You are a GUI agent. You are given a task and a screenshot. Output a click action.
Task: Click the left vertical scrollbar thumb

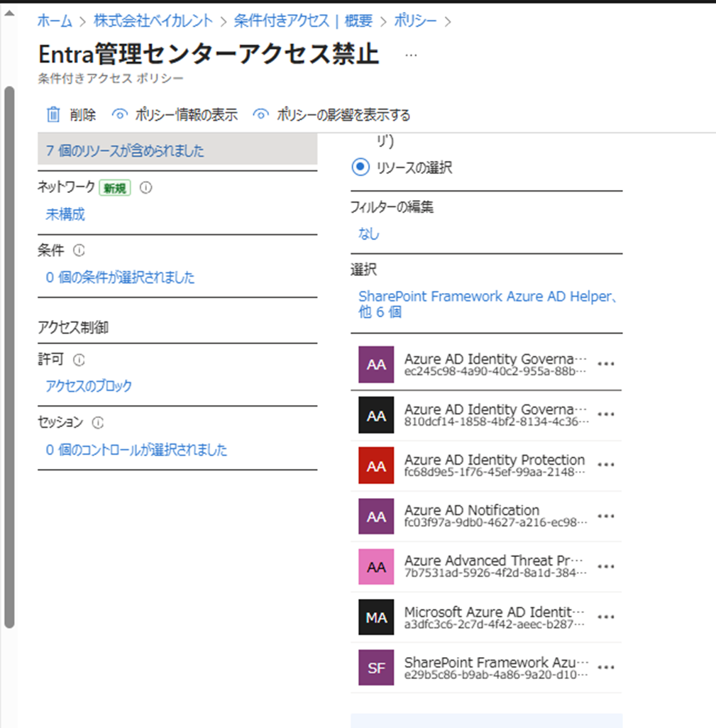pos(9,358)
